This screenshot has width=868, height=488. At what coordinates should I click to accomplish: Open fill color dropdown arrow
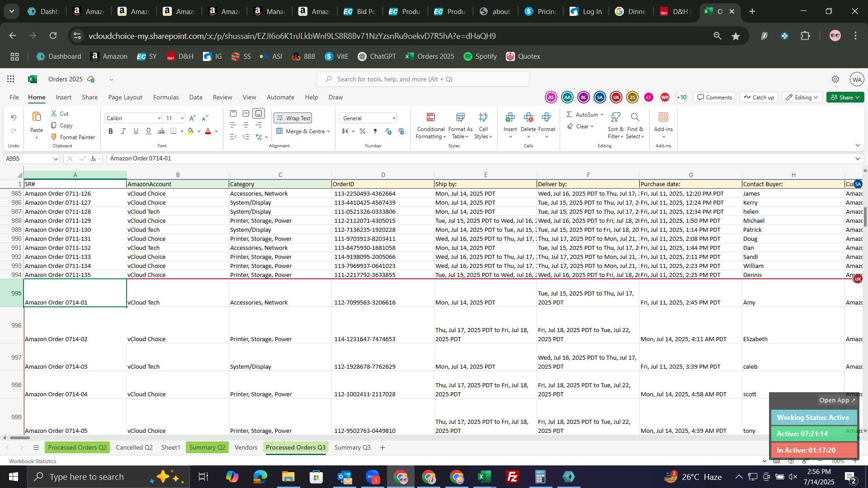coord(199,131)
